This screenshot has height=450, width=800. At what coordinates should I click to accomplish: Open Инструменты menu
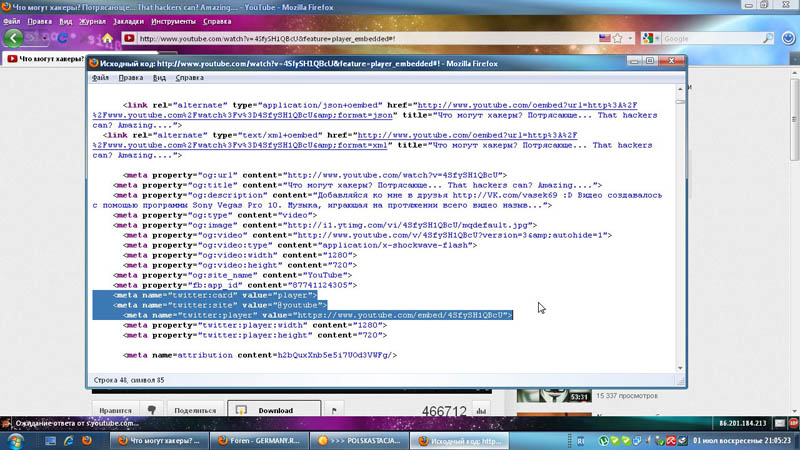173,21
